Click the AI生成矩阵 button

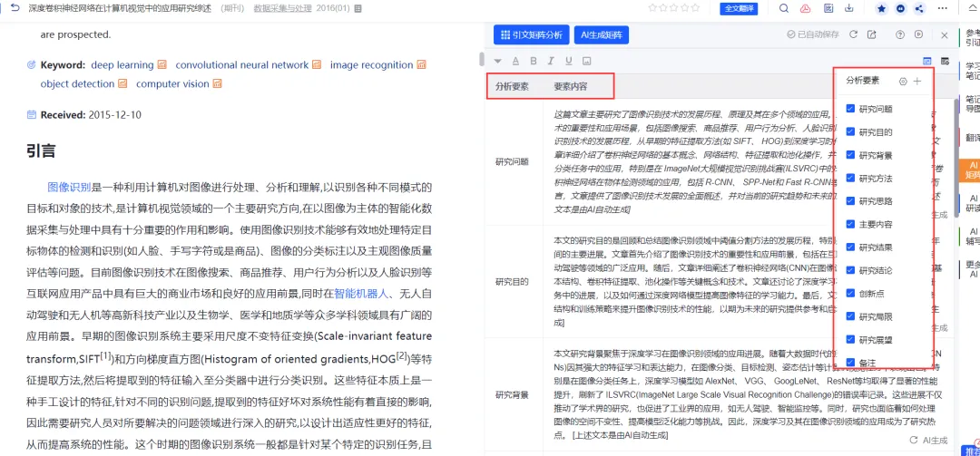602,35
